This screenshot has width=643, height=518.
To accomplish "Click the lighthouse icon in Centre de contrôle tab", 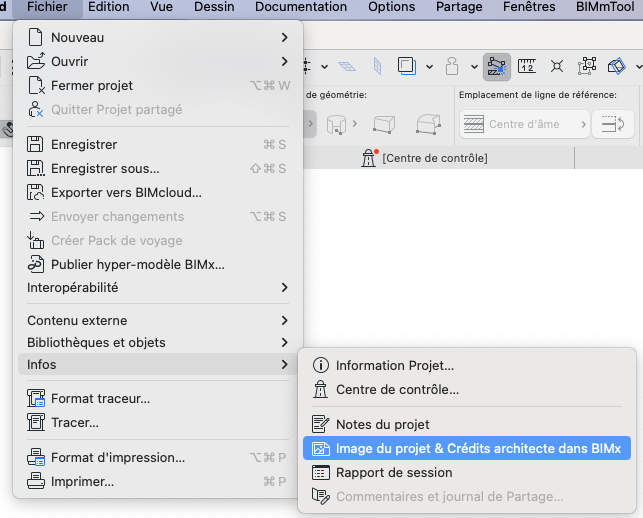I will [369, 158].
